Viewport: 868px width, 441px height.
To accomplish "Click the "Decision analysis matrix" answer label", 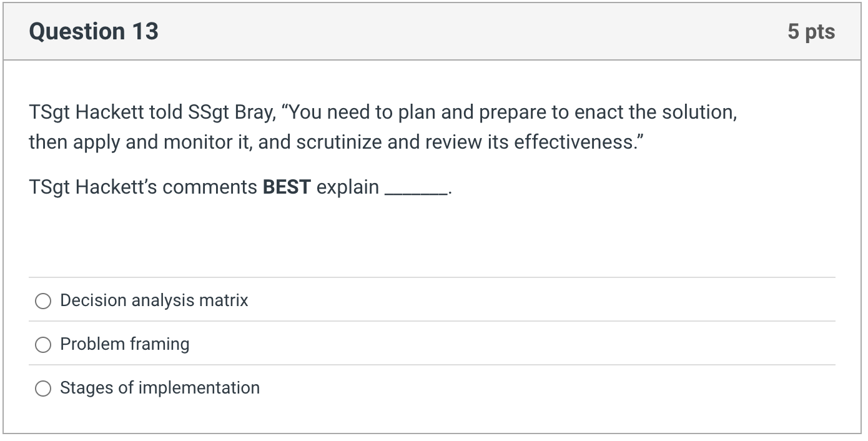I will pos(154,300).
